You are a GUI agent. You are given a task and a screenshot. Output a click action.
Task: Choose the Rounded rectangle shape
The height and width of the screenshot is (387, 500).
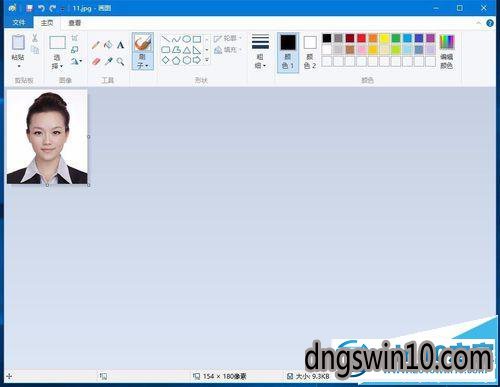point(166,50)
